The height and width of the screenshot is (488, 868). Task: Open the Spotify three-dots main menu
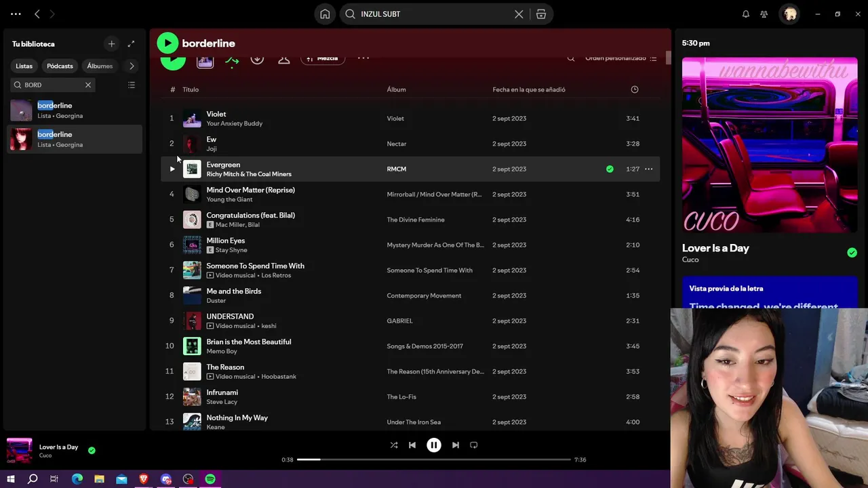click(x=16, y=14)
